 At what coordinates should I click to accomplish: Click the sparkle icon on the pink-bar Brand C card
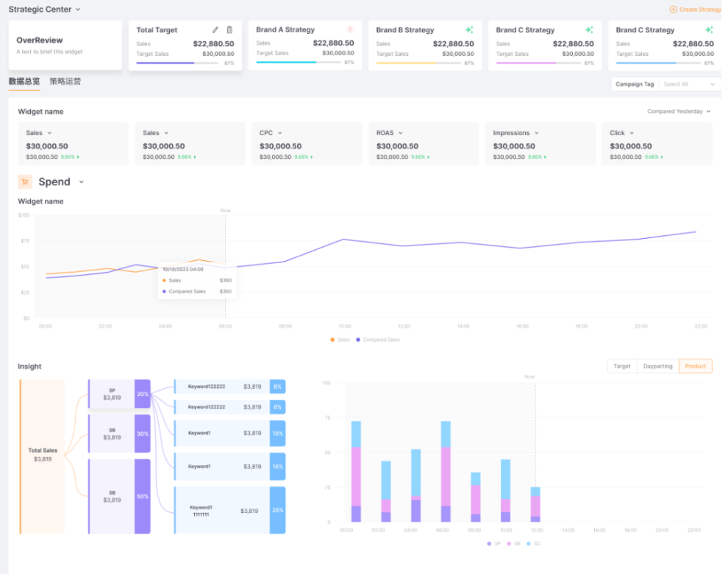point(589,29)
